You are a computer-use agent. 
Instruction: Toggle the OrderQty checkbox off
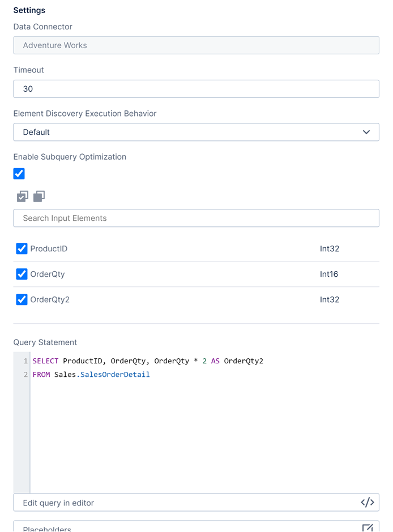[x=21, y=274]
